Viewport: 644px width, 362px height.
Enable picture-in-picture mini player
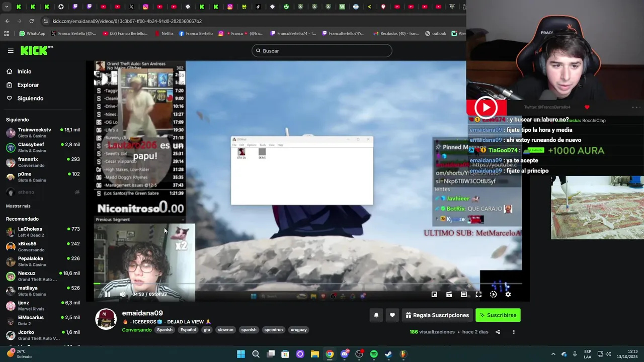click(434, 295)
